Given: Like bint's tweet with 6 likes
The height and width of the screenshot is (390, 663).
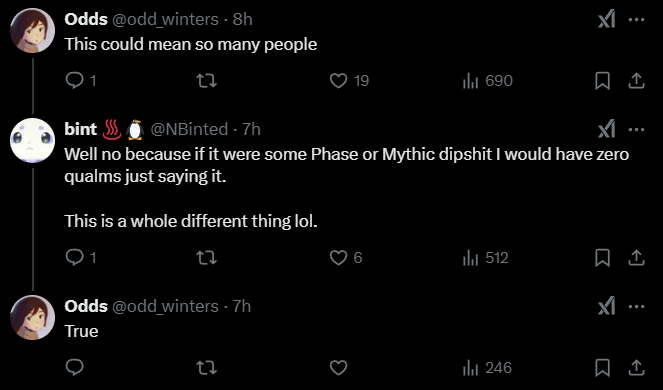Looking at the screenshot, I should 338,258.
